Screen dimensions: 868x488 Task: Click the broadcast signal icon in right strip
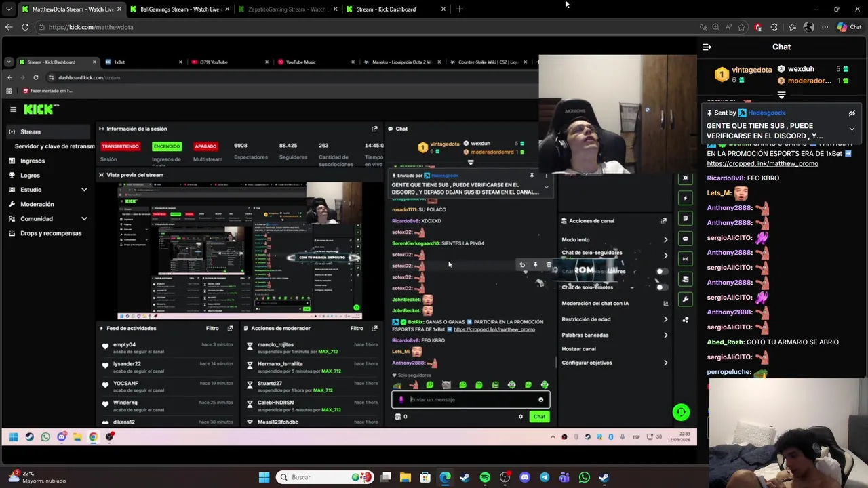click(686, 259)
